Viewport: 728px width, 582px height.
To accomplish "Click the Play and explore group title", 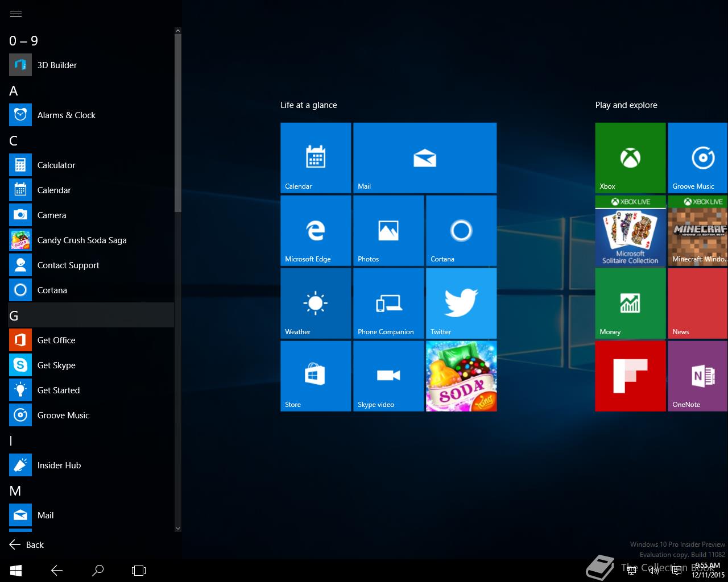I will [x=626, y=105].
